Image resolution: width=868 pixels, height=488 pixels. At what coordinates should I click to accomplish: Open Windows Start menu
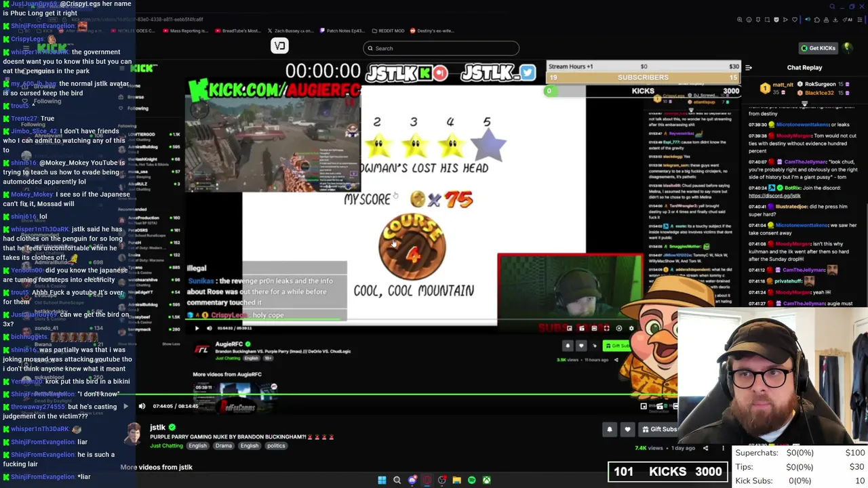coord(382,480)
